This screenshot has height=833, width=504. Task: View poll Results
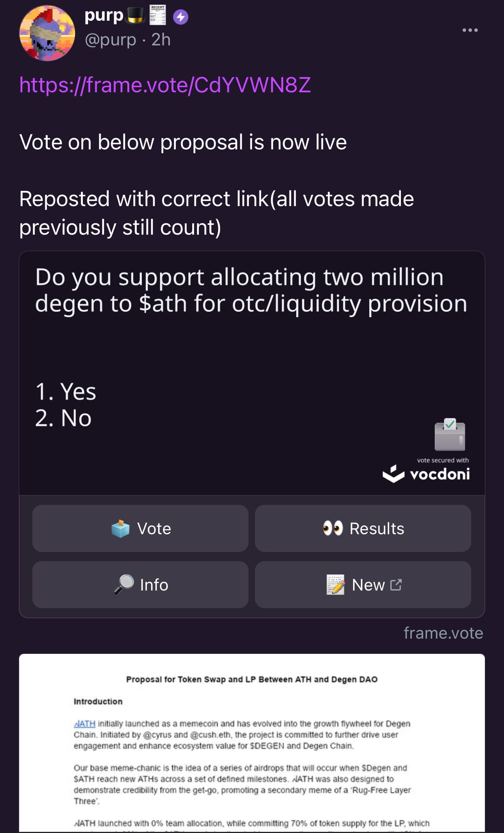tap(363, 528)
